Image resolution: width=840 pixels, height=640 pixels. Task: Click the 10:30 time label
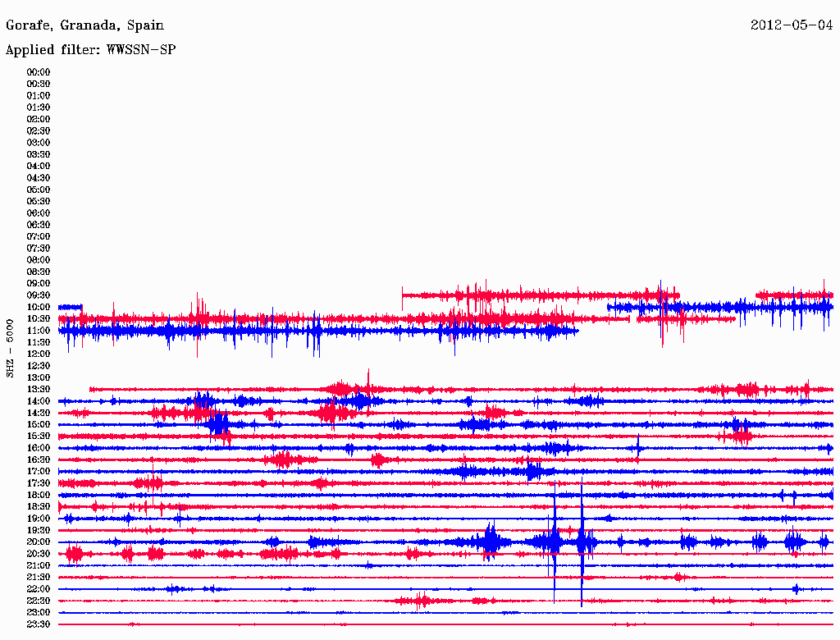[39, 319]
